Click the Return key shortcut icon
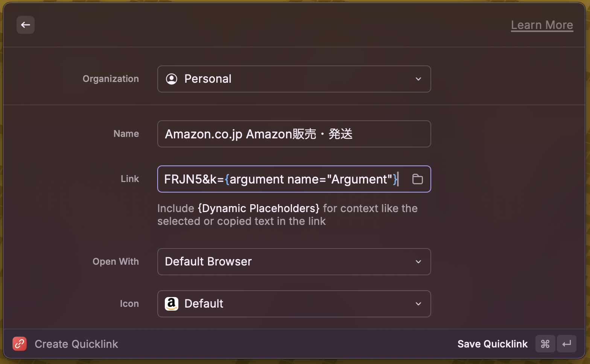 tap(567, 344)
